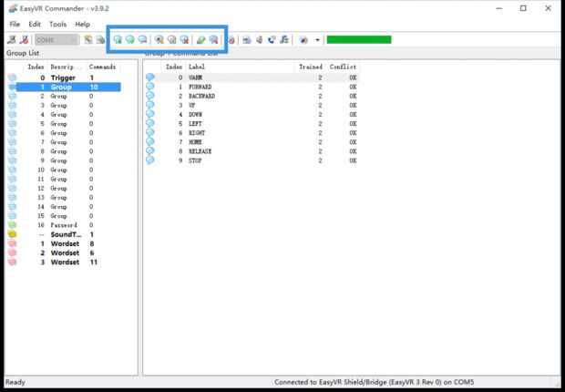
Task: Select Wordset 2 with 6 commands
Action: click(63, 253)
